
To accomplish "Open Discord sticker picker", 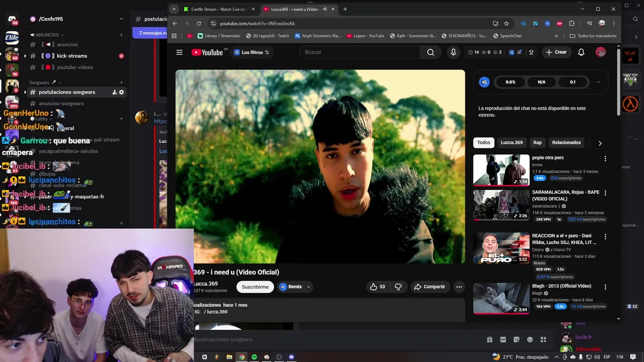I will point(516,339).
